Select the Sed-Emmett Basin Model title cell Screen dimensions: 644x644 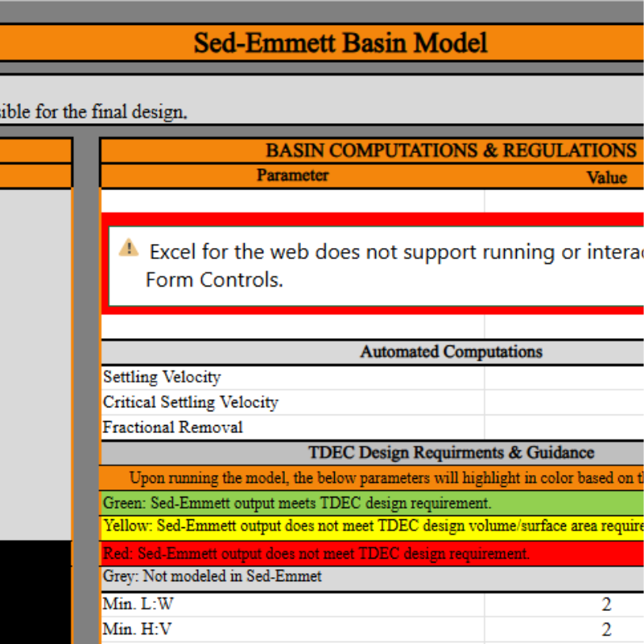click(x=322, y=43)
